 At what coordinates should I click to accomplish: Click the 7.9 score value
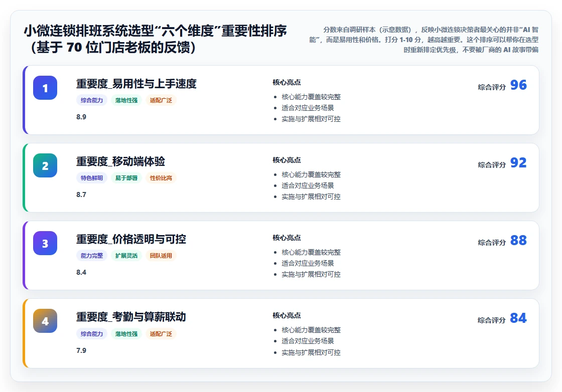[81, 350]
